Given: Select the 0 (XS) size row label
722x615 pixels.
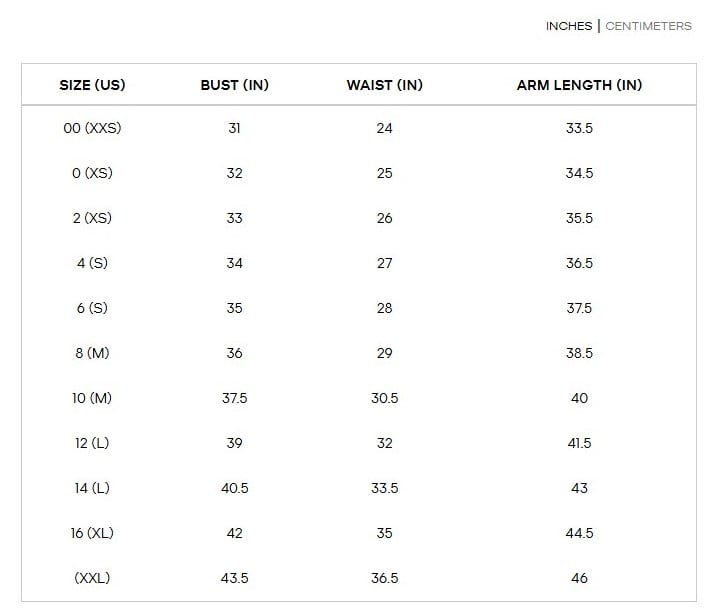Looking at the screenshot, I should [92, 173].
